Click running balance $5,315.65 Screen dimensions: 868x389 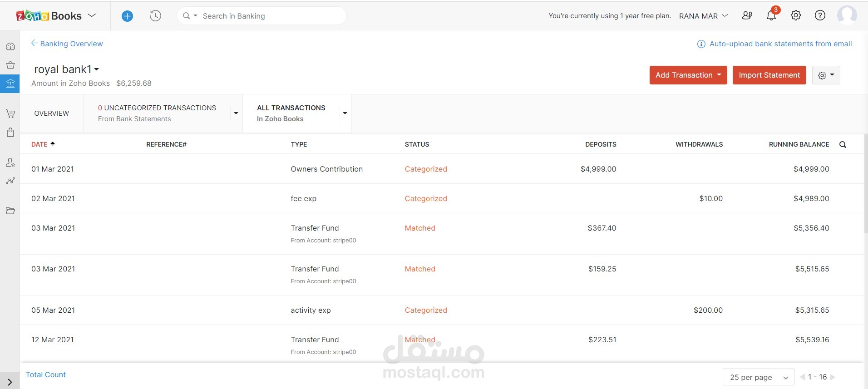pyautogui.click(x=812, y=310)
